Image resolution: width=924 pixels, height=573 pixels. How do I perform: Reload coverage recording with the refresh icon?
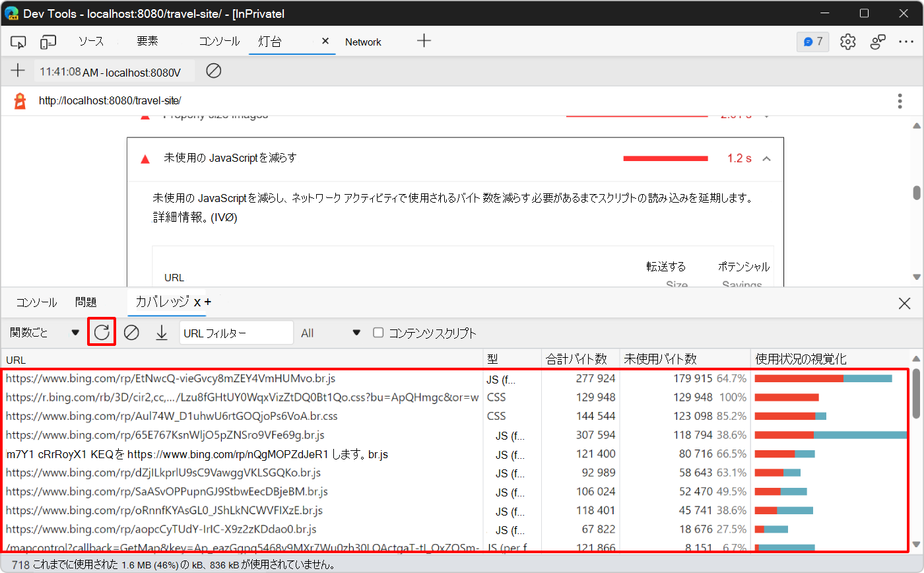pos(101,332)
